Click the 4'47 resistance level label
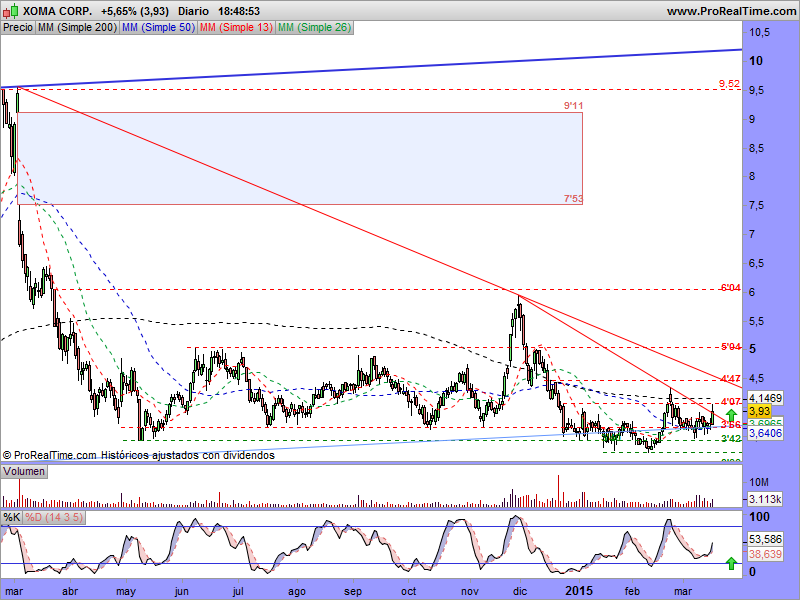The height and width of the screenshot is (600, 800). point(731,379)
